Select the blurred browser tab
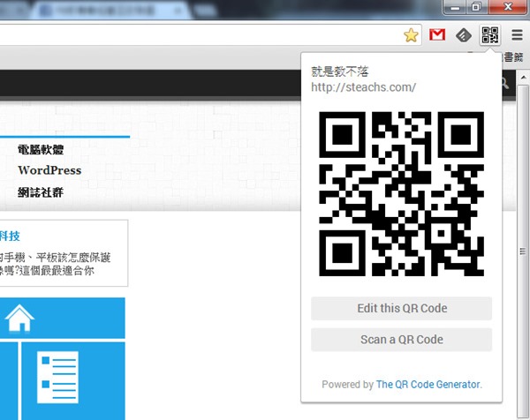Image resolution: width=530 pixels, height=420 pixels. [110, 11]
